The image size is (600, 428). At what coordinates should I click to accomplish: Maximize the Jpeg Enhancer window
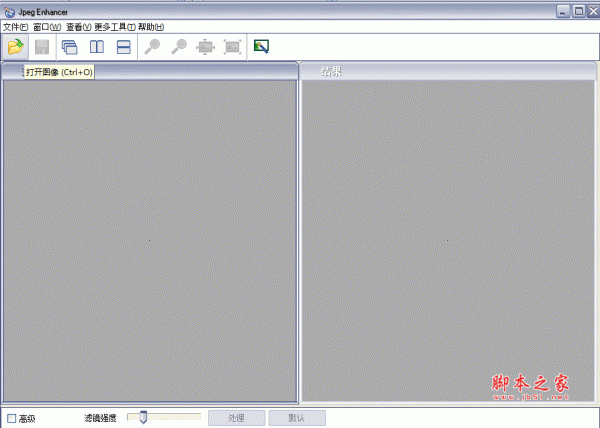579,11
